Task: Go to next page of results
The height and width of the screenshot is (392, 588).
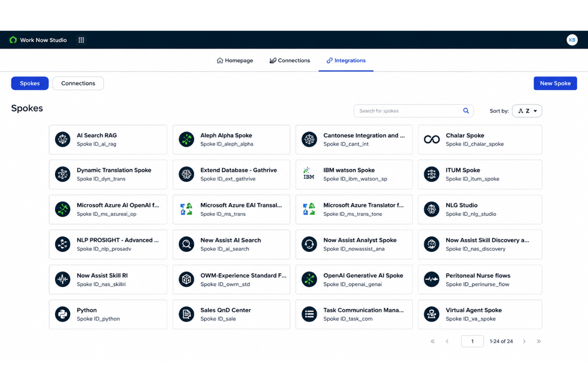Action: click(x=524, y=341)
